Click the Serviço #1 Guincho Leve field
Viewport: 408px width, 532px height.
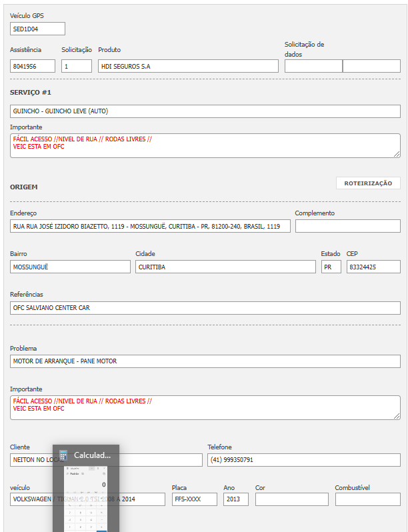click(205, 111)
